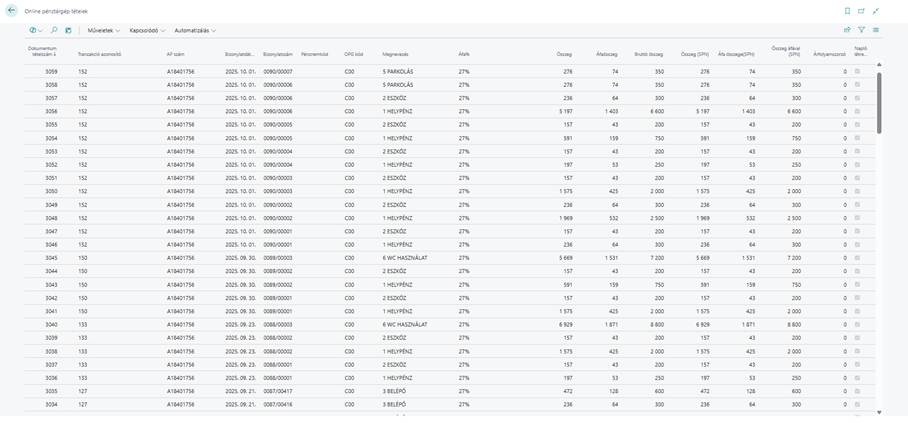Image resolution: width=908 pixels, height=423 pixels.
Task: Click transaction ID 150 in row 3043
Action: point(82,285)
